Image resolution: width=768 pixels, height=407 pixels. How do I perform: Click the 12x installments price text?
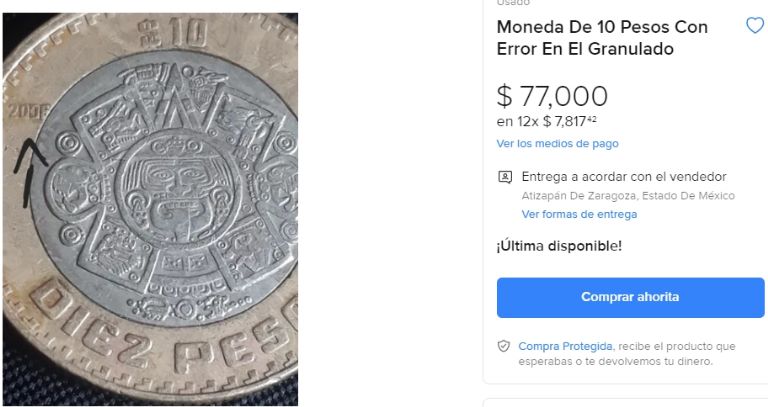pos(546,121)
